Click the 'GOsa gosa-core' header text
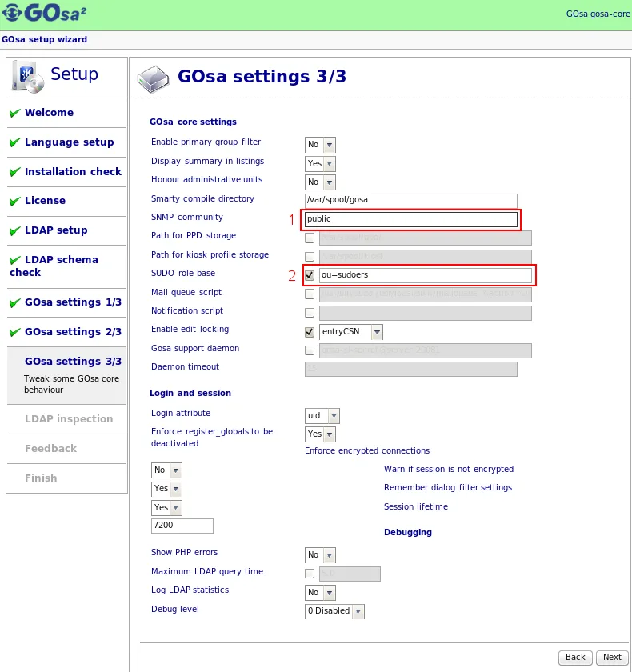632x672 pixels. pyautogui.click(x=598, y=14)
